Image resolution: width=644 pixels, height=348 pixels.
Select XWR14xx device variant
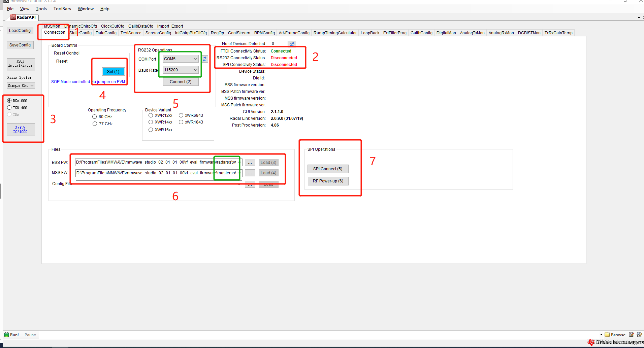(151, 122)
